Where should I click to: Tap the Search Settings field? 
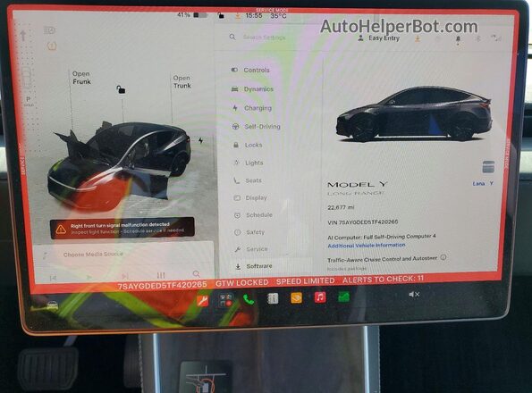tap(265, 38)
